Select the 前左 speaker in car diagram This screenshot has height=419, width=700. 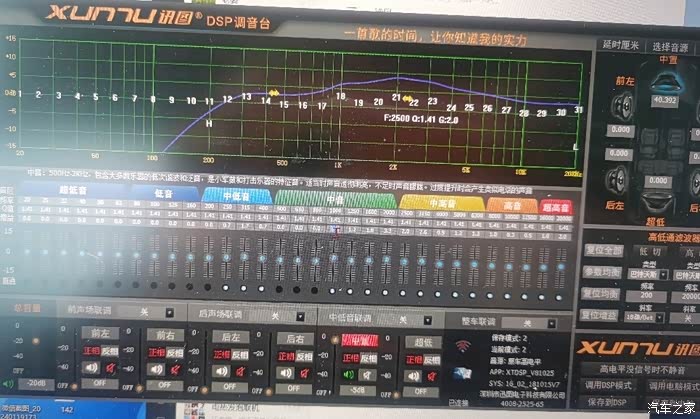[x=622, y=107]
